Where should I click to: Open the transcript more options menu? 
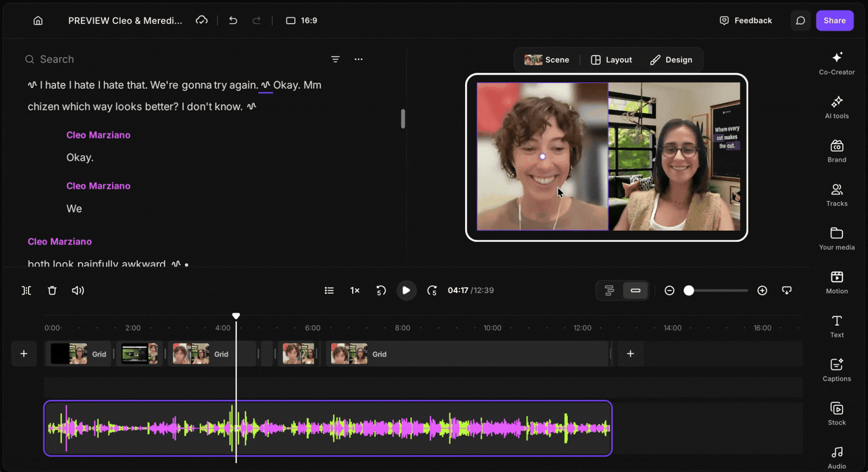click(358, 59)
